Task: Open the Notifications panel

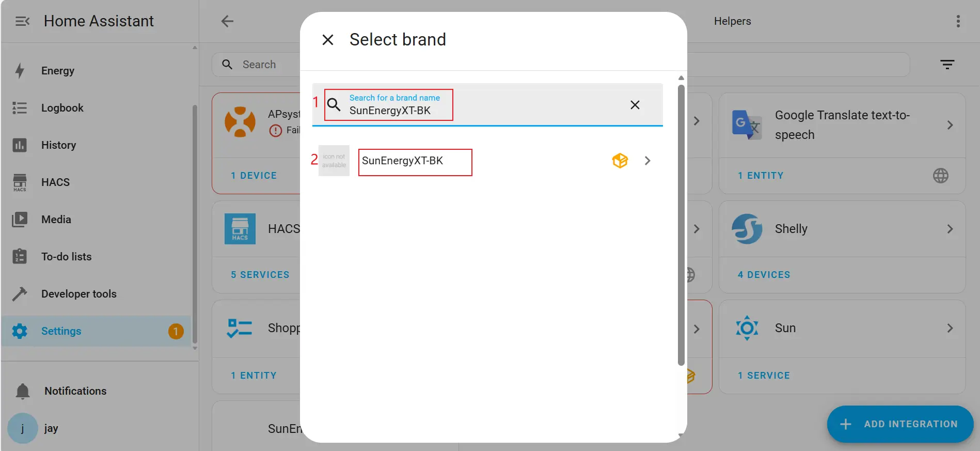Action: tap(75, 391)
